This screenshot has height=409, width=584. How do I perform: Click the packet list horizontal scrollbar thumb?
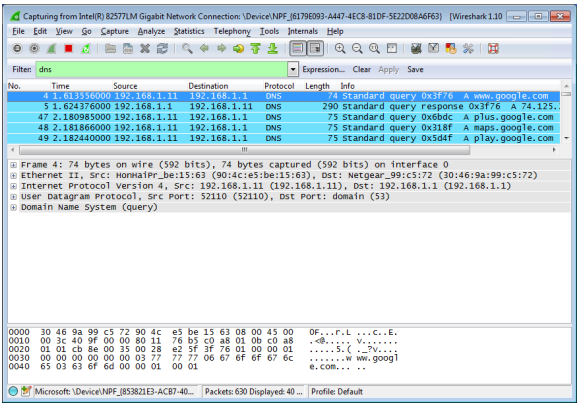point(244,150)
